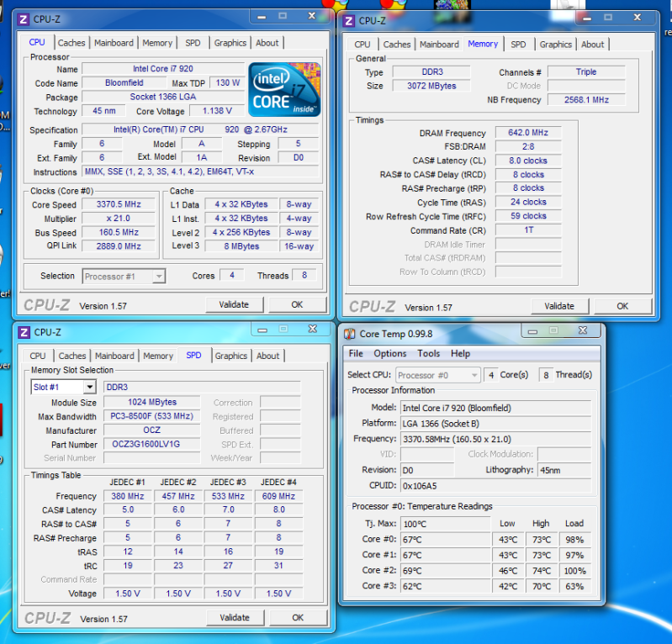This screenshot has height=644, width=672.
Task: Select Mainboard tab in SPD CPU-Z window
Action: tap(114, 356)
